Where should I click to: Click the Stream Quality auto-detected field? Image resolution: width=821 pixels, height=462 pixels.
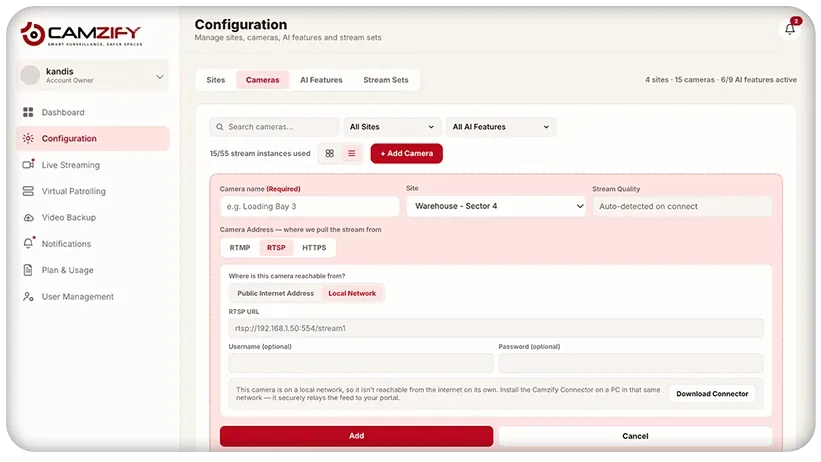click(x=682, y=206)
